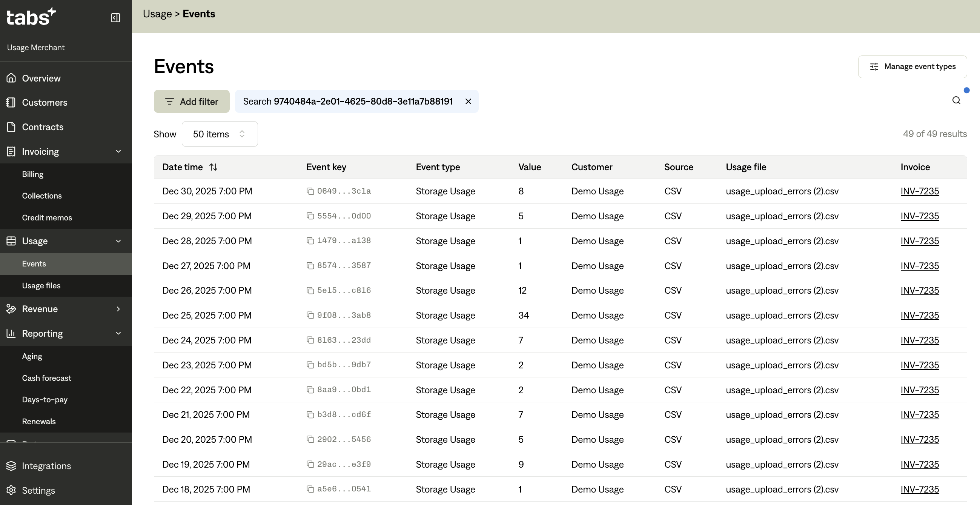Click the Integrations layers icon

pyautogui.click(x=11, y=466)
